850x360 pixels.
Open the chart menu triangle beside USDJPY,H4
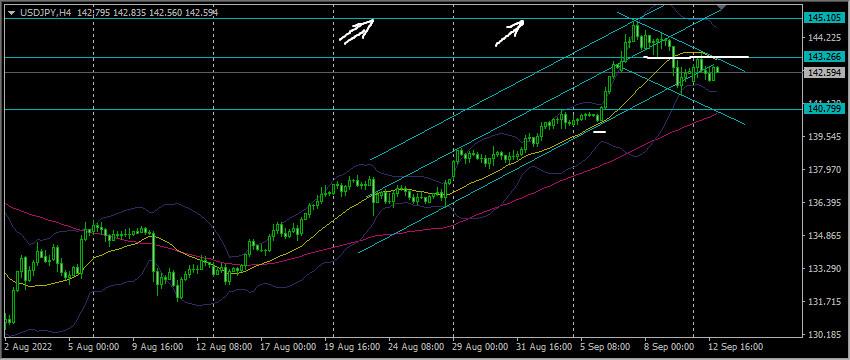[12, 12]
